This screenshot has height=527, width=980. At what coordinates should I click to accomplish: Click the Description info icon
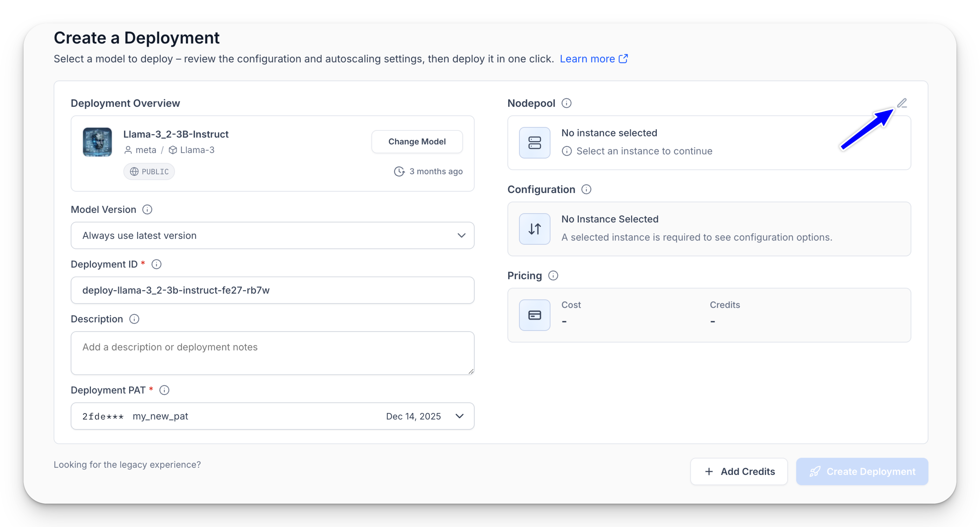[134, 319]
